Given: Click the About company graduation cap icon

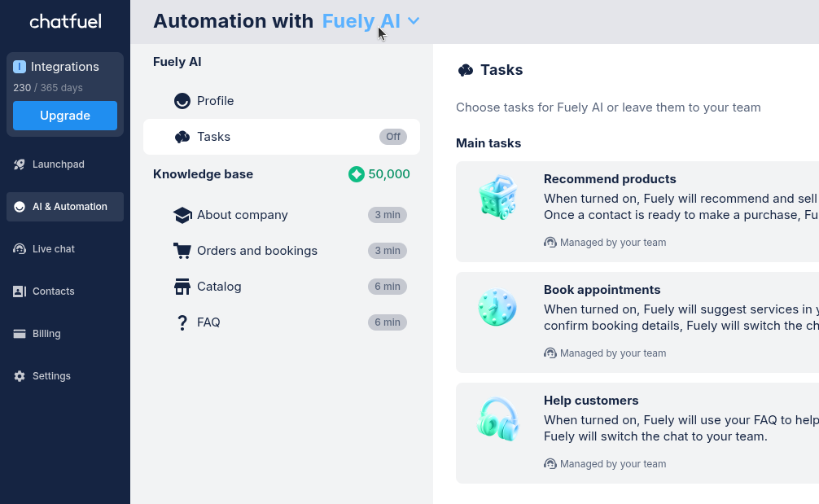Looking at the screenshot, I should pyautogui.click(x=182, y=215).
